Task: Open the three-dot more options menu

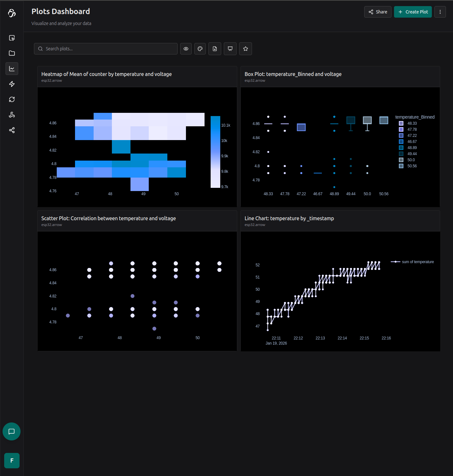Action: click(440, 12)
